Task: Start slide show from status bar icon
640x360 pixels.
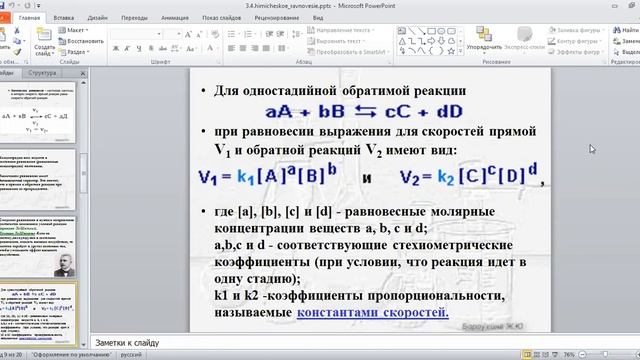Action: pyautogui.click(x=556, y=355)
